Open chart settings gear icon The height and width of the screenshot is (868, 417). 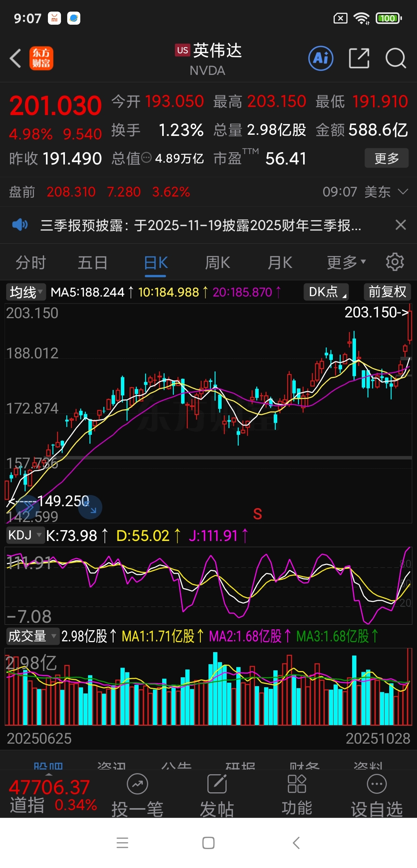[395, 262]
